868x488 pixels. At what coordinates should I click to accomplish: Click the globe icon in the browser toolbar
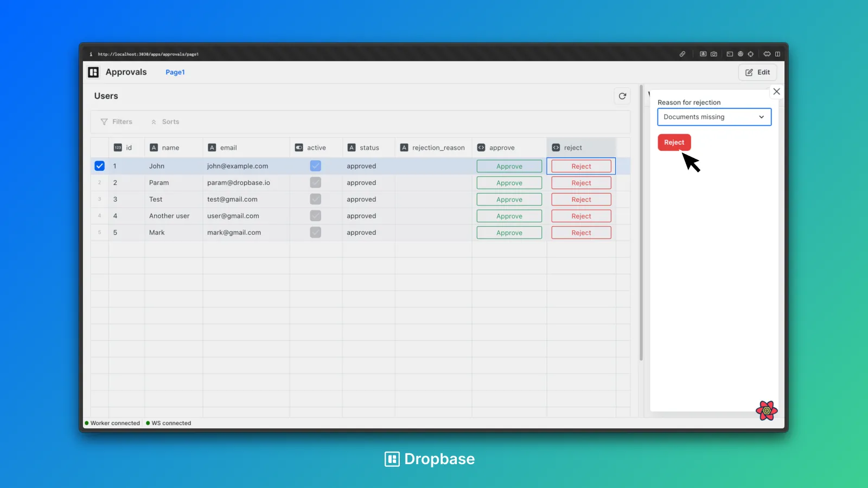741,54
